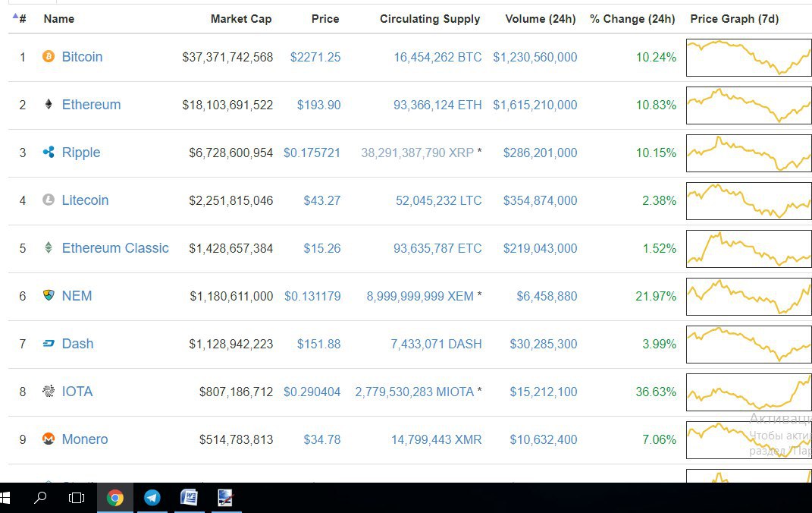Click the Ethereum diamond logo icon
Screen dimensions: 812x513
[x=49, y=104]
